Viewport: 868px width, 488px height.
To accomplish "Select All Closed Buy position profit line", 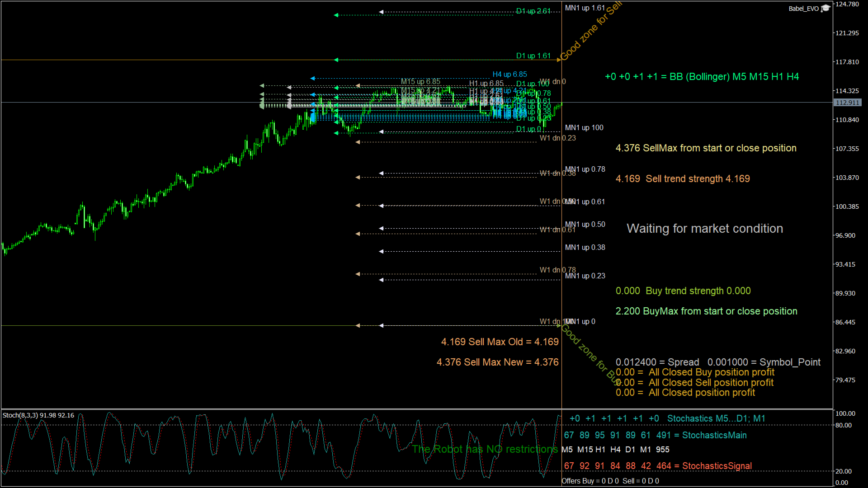I will pyautogui.click(x=695, y=372).
